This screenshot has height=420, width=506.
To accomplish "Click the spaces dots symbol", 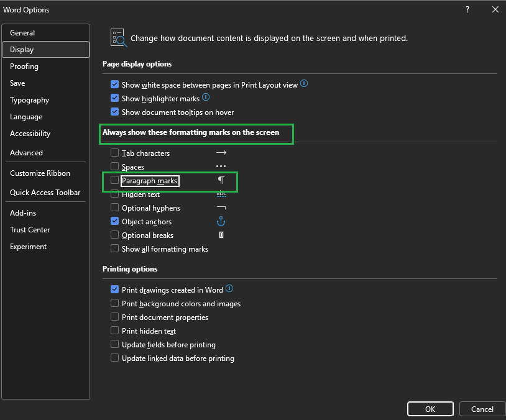I will 221,167.
